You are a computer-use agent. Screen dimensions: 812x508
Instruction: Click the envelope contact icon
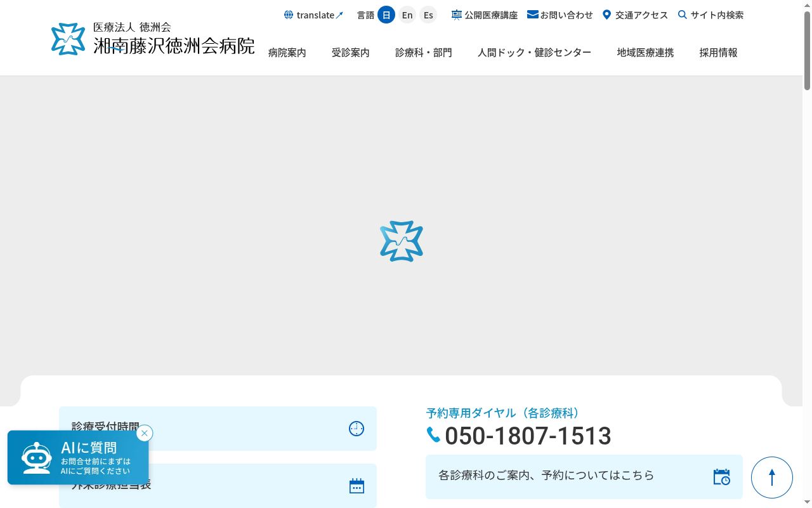(x=533, y=15)
